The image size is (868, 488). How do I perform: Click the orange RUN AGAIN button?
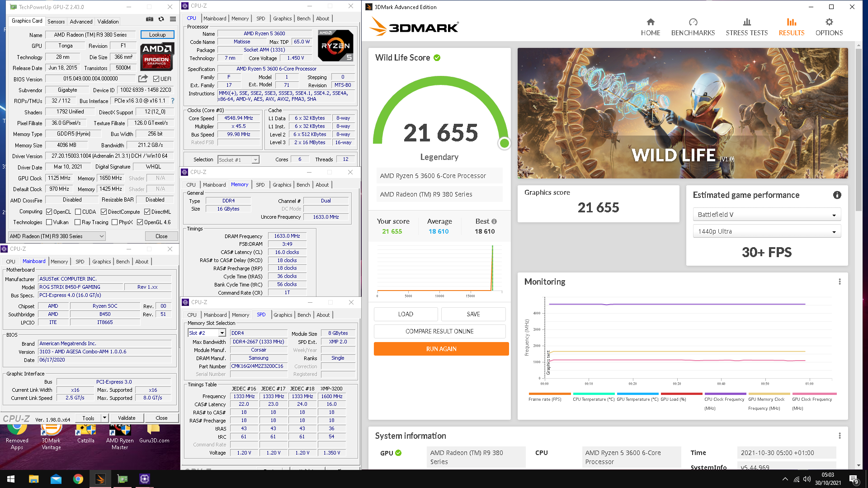point(441,349)
